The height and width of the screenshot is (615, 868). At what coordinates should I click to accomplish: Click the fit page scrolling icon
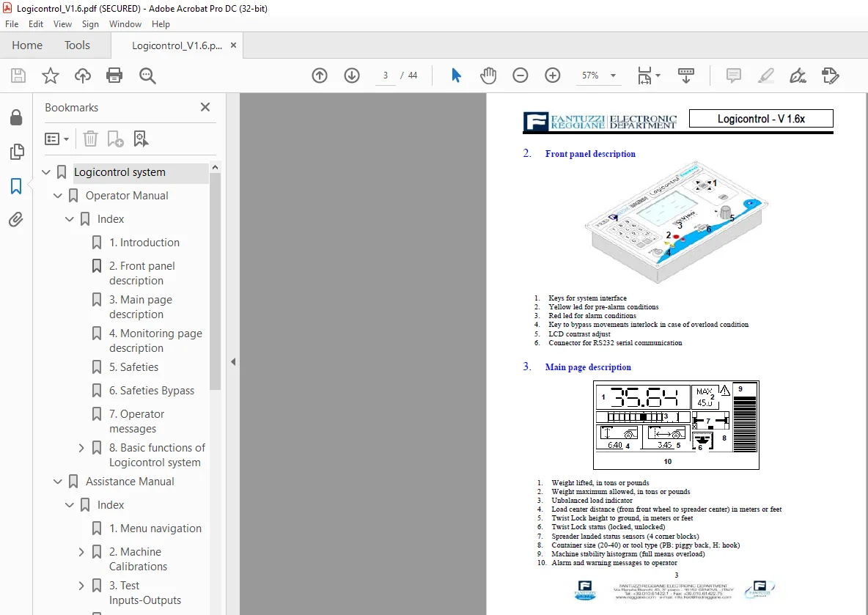(x=644, y=76)
